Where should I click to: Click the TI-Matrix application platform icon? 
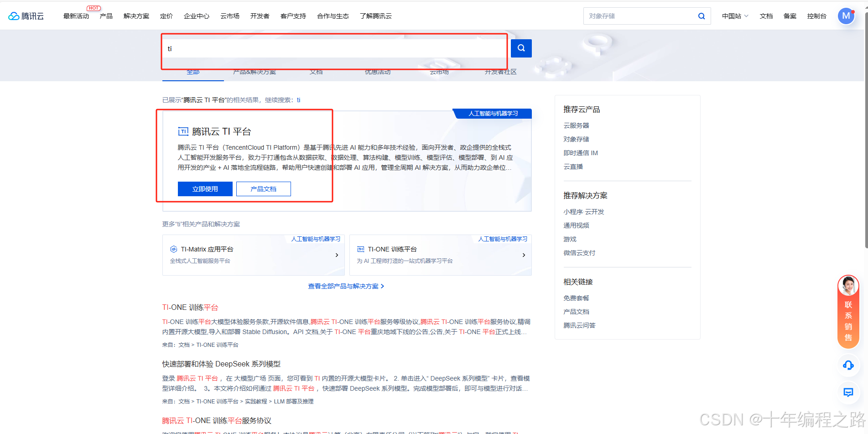click(174, 249)
